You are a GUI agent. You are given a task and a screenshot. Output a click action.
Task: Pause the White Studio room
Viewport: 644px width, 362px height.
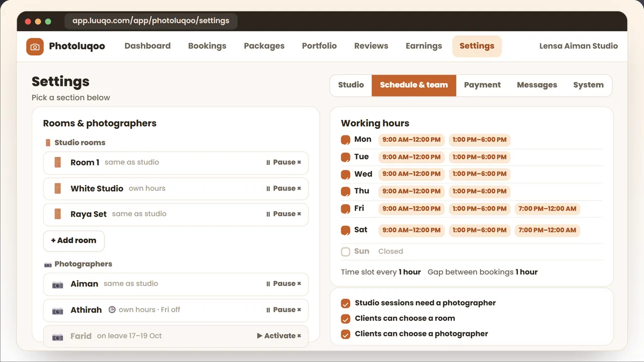click(281, 189)
